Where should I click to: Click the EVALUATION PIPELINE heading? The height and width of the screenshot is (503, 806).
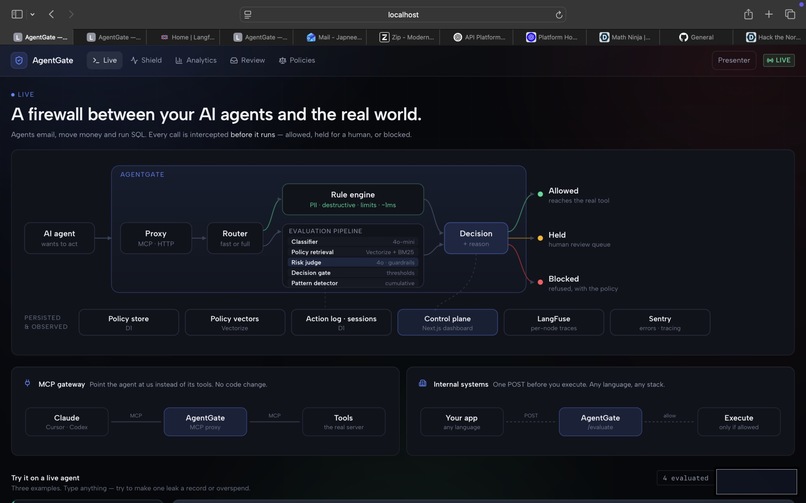click(325, 231)
